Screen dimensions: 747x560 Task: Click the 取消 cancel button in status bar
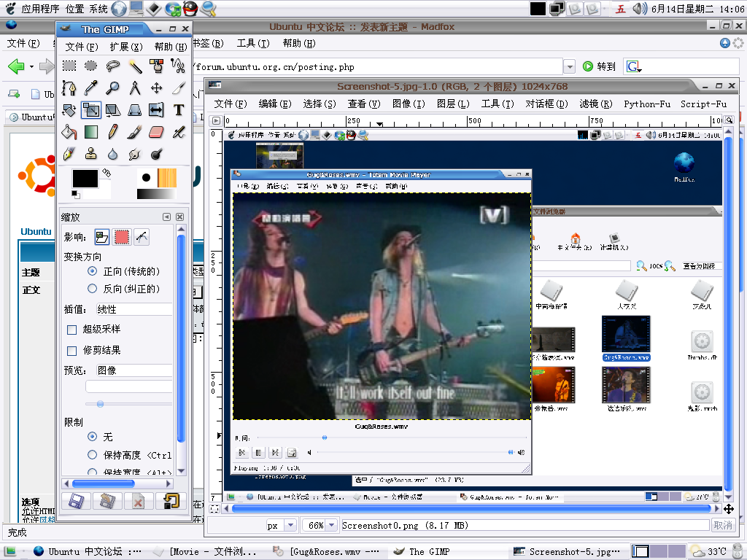(x=723, y=525)
